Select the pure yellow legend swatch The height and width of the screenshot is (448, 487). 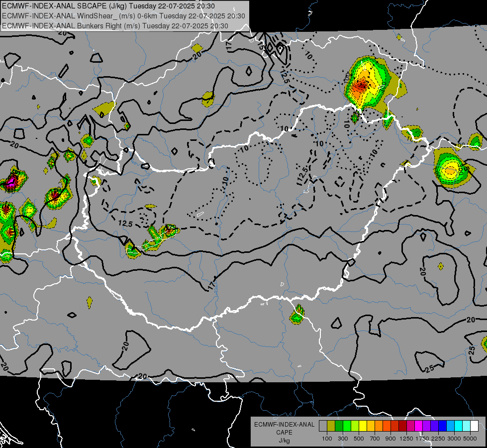pos(363,426)
